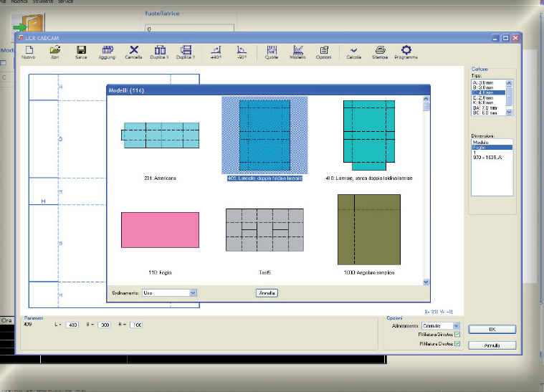Toggle the Rifilatura Sinistra checkbox

click(457, 335)
